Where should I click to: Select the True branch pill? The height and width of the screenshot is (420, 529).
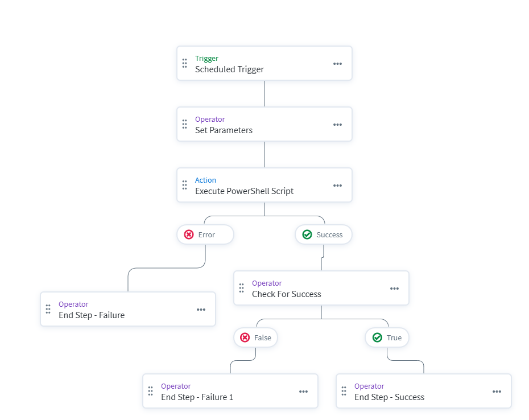(x=387, y=337)
